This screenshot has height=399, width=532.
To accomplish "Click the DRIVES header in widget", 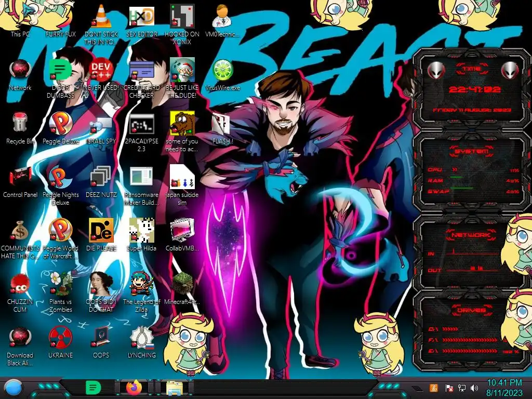I will tap(471, 310).
